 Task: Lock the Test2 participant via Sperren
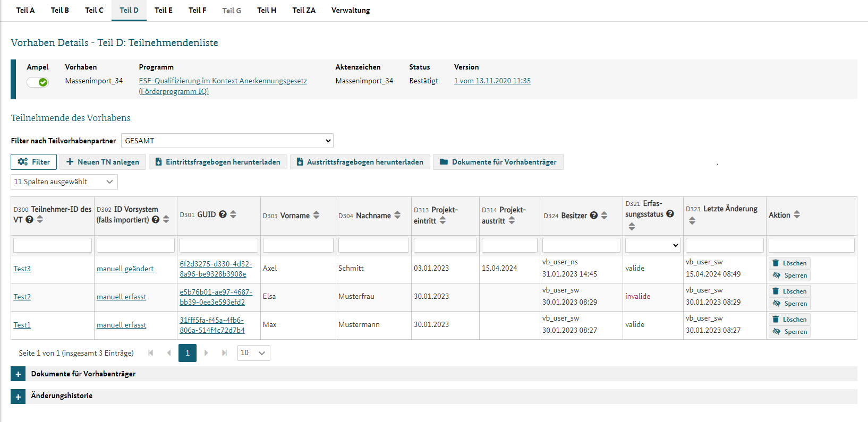[789, 303]
